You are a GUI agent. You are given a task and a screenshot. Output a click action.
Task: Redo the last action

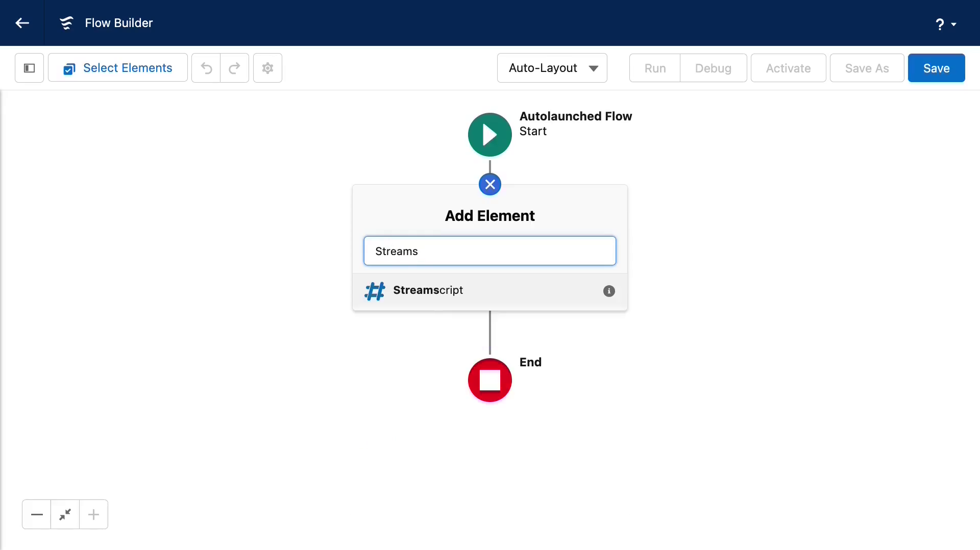(235, 68)
